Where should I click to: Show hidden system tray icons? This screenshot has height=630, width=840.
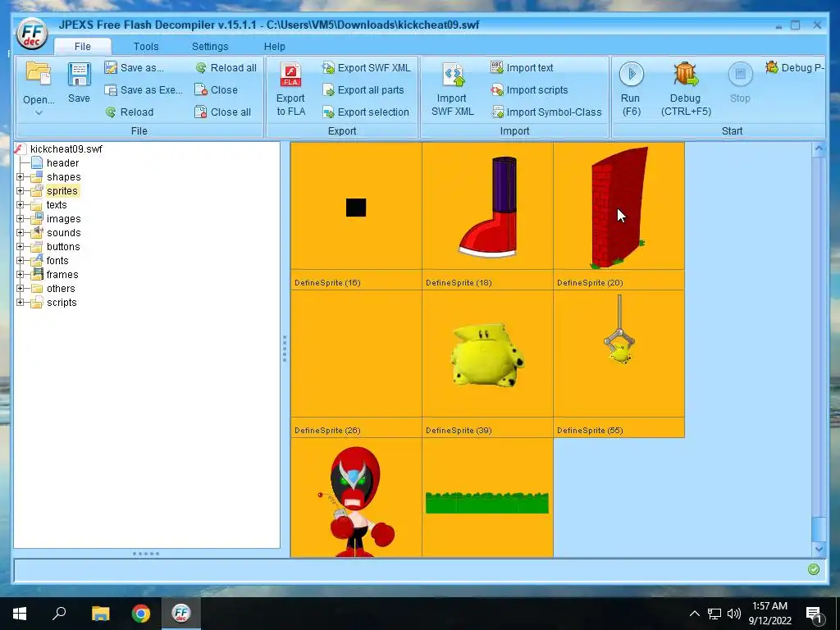tap(694, 614)
